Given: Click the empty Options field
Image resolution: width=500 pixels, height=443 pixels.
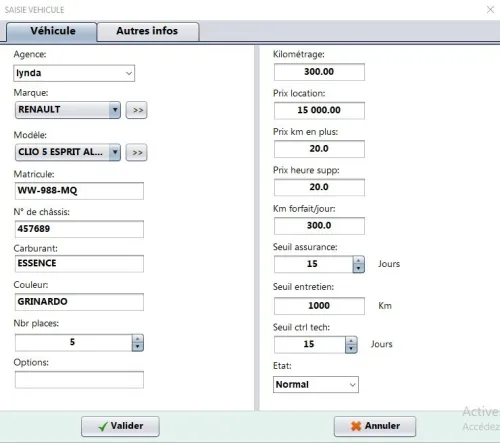Looking at the screenshot, I should (x=79, y=380).
